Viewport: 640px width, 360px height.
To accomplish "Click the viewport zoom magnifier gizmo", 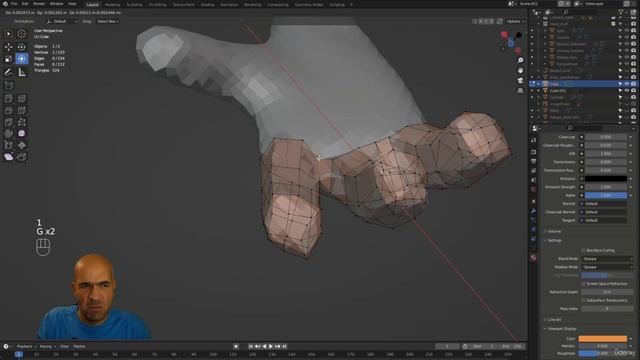I will [x=520, y=60].
